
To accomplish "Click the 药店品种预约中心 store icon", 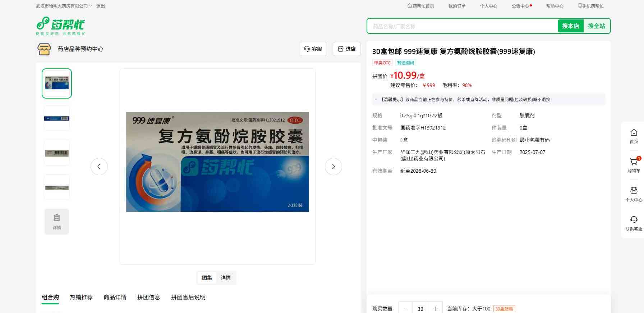I will (x=44, y=49).
